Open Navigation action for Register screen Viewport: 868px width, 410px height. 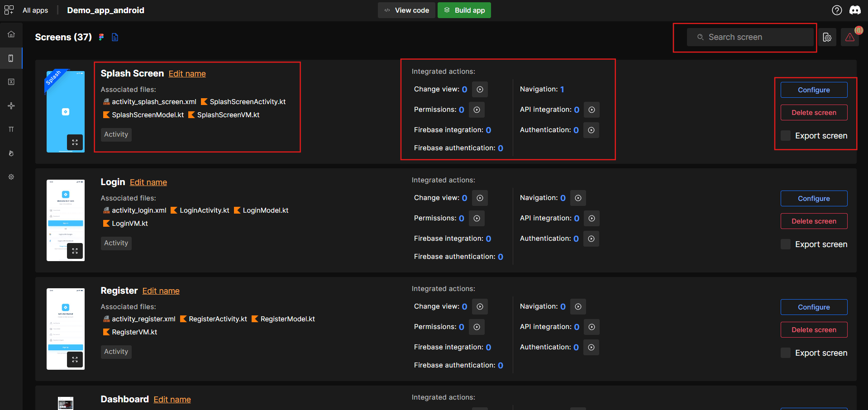pos(578,307)
